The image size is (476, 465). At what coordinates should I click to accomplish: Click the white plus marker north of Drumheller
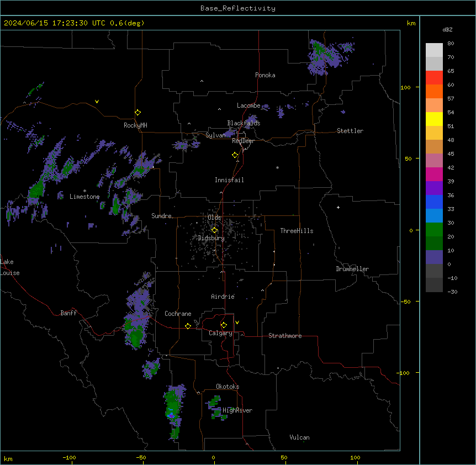click(338, 207)
